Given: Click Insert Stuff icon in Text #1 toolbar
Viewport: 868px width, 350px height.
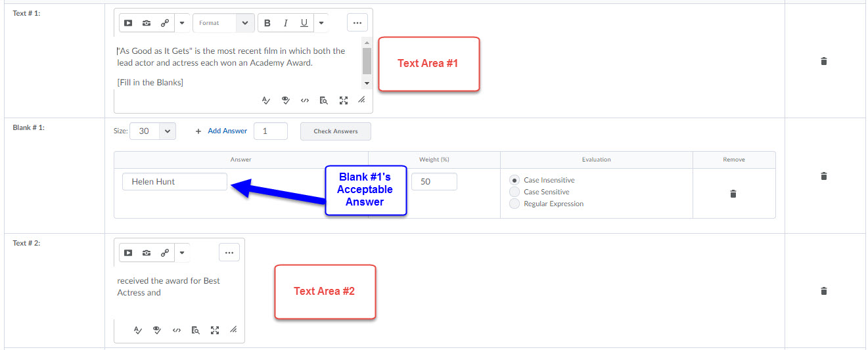Looking at the screenshot, I should click(128, 23).
